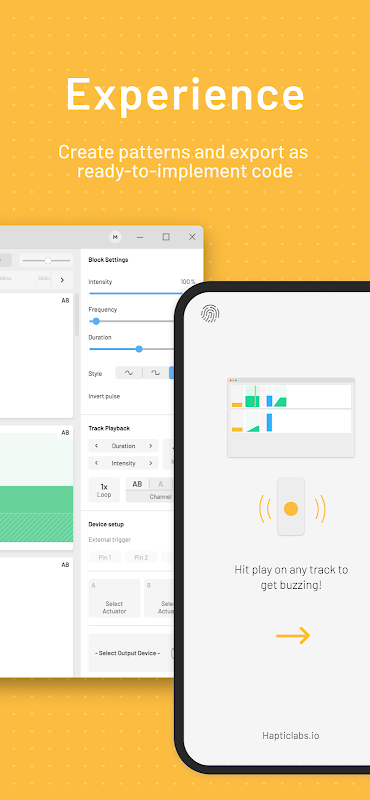Image resolution: width=370 pixels, height=800 pixels.
Task: Toggle external trigger Pin 2
Action: 141,557
